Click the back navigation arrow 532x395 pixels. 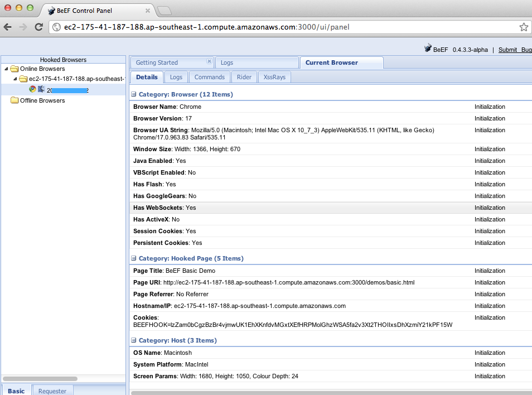pyautogui.click(x=9, y=27)
